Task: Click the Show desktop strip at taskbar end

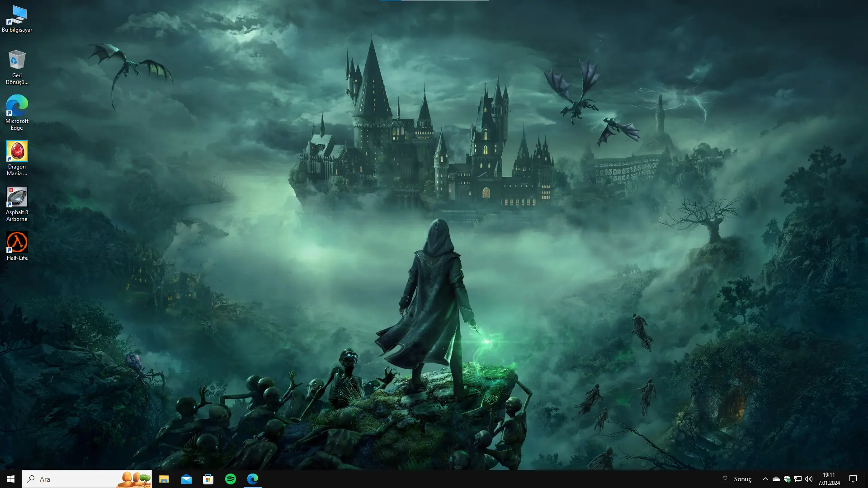Action: [866, 479]
